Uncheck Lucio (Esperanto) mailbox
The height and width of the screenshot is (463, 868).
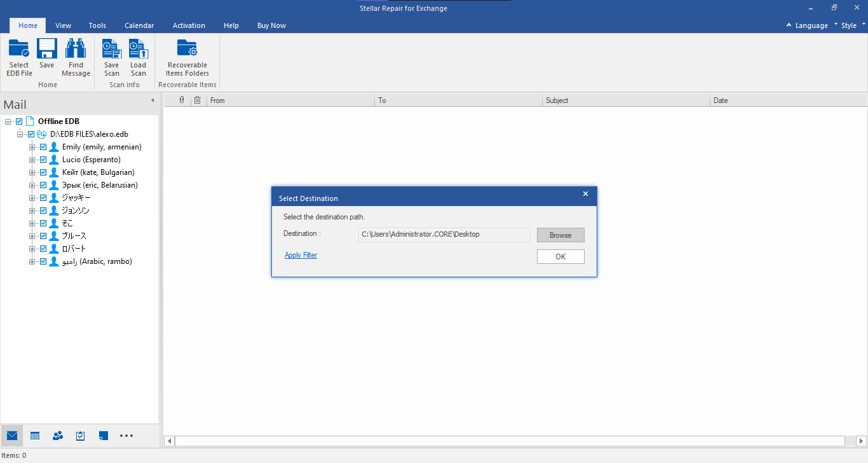tap(43, 160)
